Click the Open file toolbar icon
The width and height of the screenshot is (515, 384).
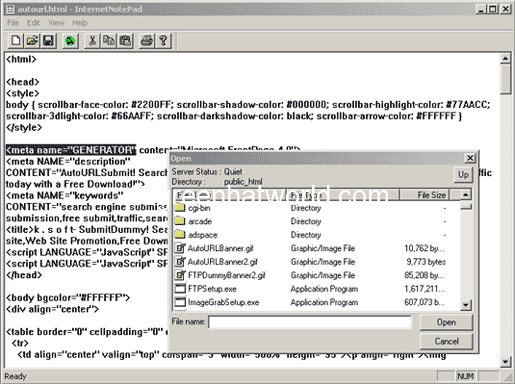click(x=32, y=41)
